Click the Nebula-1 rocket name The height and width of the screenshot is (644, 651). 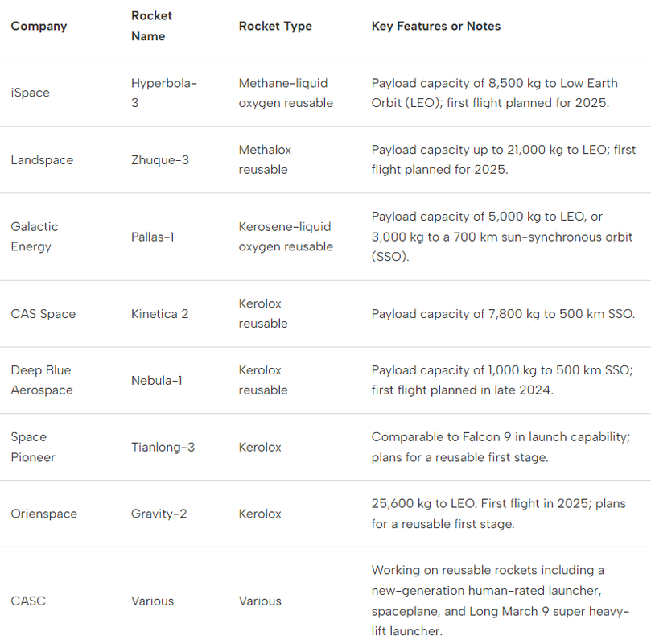pyautogui.click(x=156, y=380)
